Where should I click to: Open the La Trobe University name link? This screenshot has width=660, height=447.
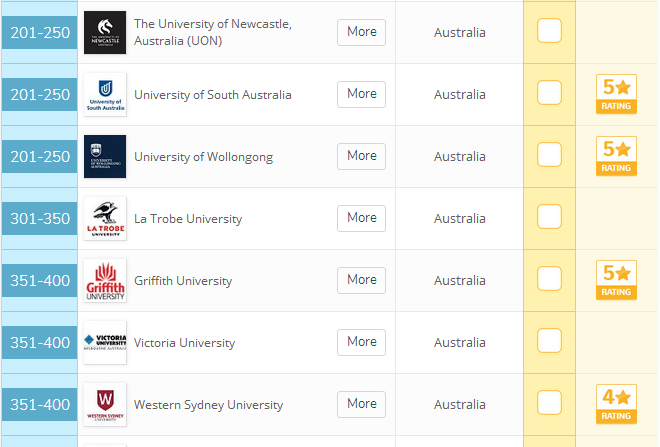pos(188,219)
